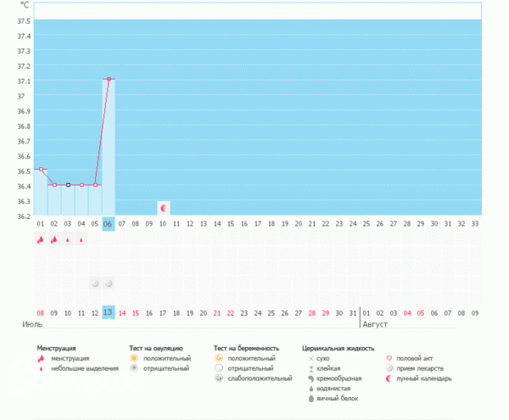Click the menstruation icon on cycle day 01
The width and height of the screenshot is (509, 420).
(40, 240)
